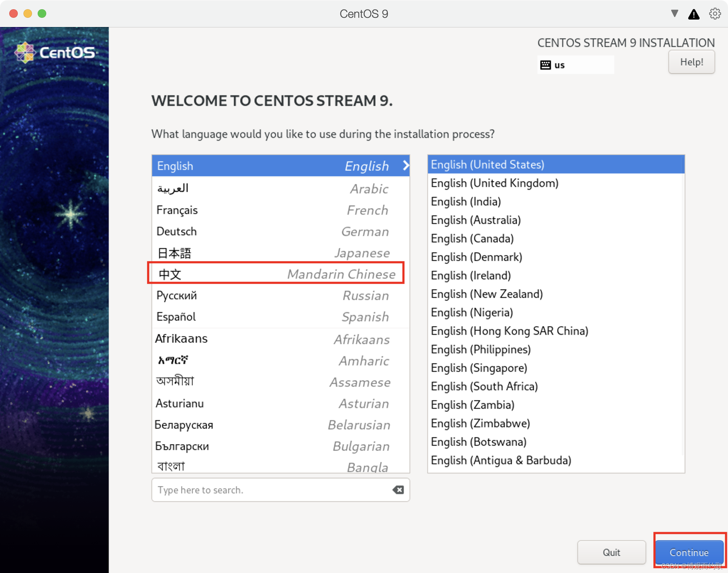The width and height of the screenshot is (728, 573).
Task: Open the VM settings gear icon
Action: pyautogui.click(x=714, y=14)
